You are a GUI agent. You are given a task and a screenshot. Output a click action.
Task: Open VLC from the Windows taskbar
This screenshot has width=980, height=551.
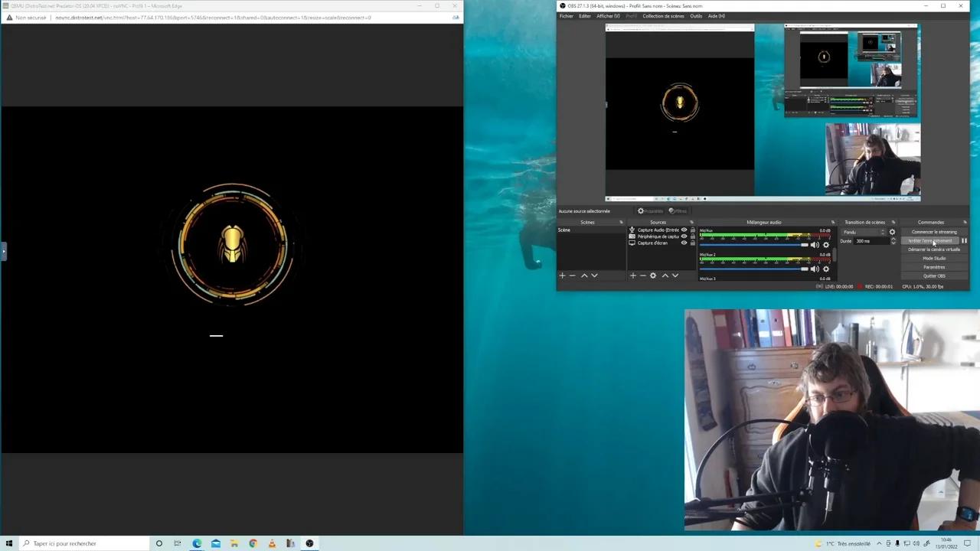coord(272,543)
